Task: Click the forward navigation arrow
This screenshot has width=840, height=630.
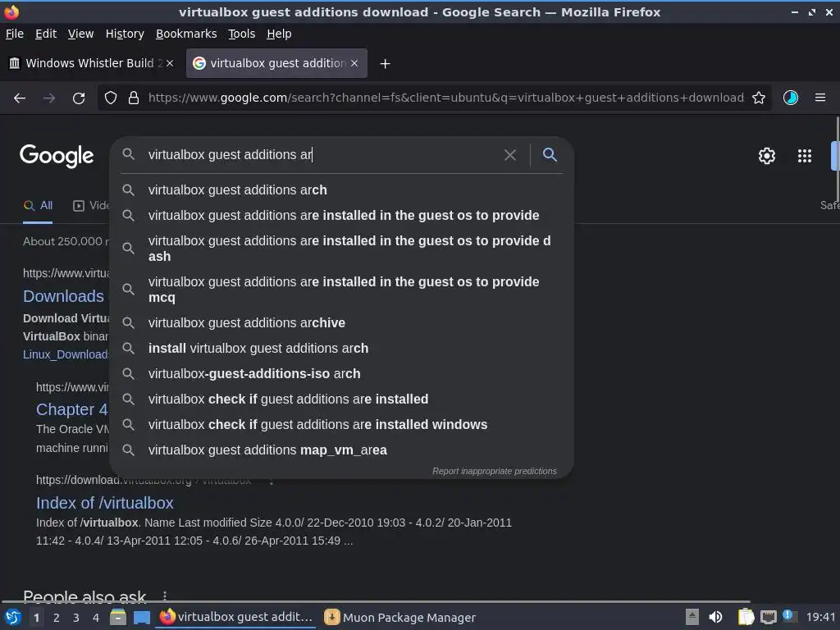Action: tap(49, 98)
